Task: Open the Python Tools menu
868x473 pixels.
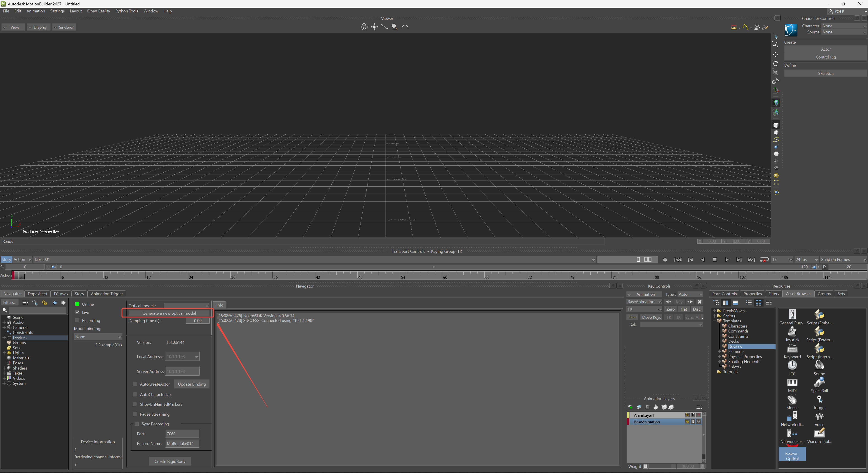Action: [x=127, y=11]
